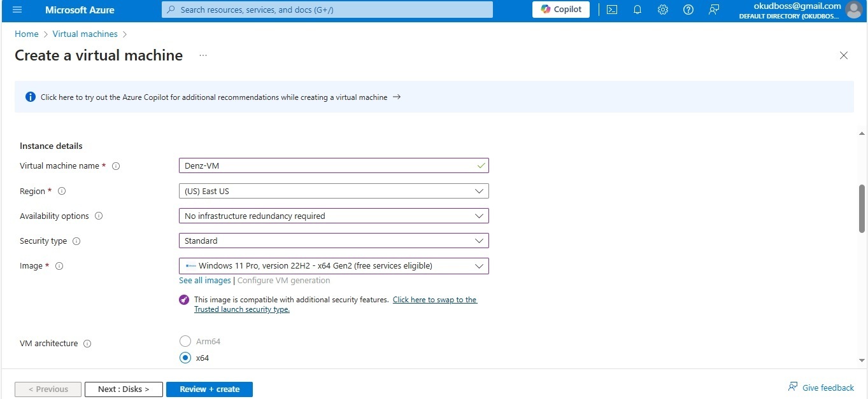This screenshot has width=868, height=399.
Task: Click the feedback icon in the top bar
Action: [714, 10]
